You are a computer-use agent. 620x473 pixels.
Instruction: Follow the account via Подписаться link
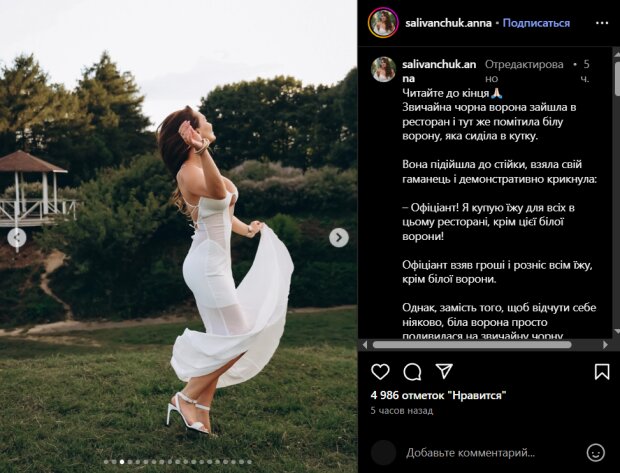536,23
